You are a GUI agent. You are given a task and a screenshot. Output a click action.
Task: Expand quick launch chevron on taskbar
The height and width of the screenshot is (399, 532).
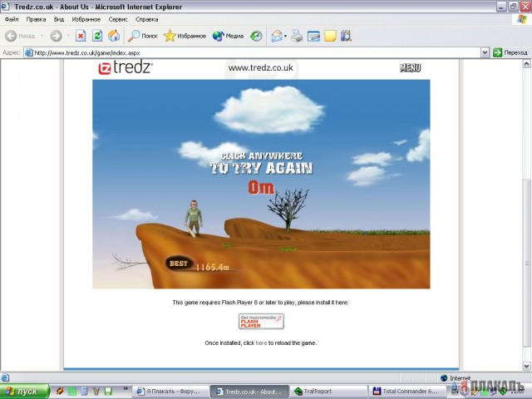[126, 388]
